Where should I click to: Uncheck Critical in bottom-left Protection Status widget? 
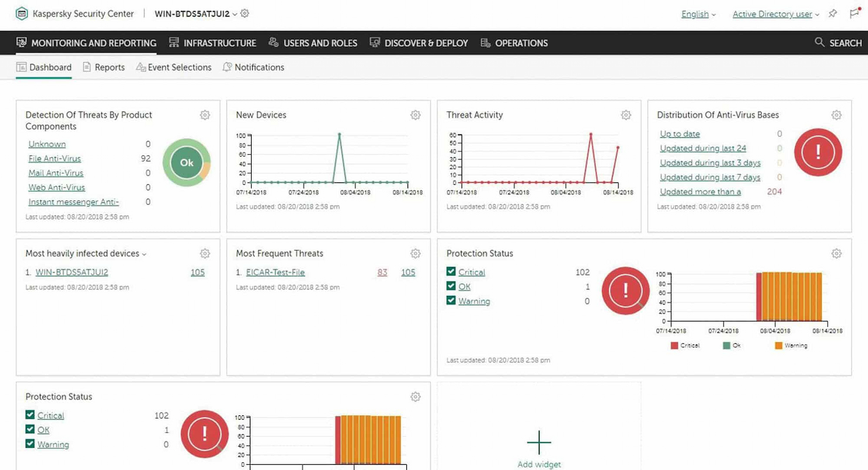coord(30,415)
